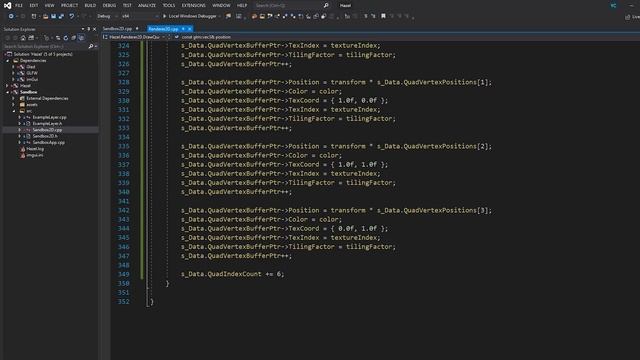
Task: Open the BUILD menu
Action: click(90, 5)
